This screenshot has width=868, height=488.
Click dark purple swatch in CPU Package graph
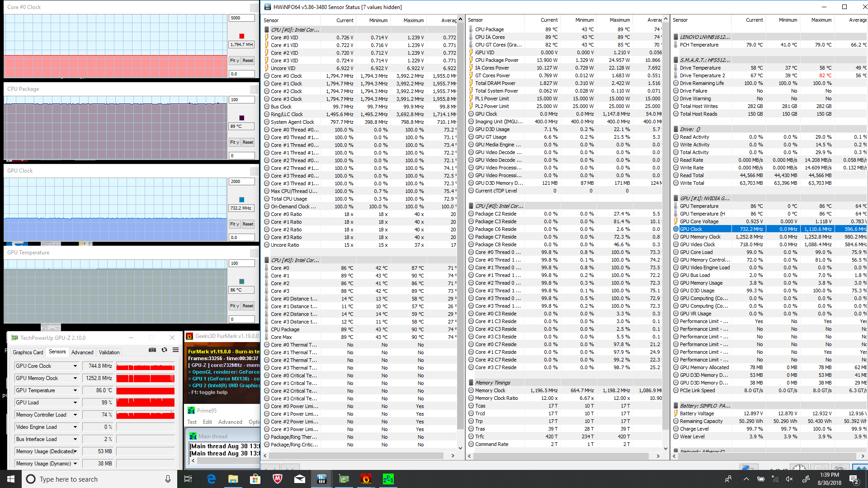coord(242,118)
